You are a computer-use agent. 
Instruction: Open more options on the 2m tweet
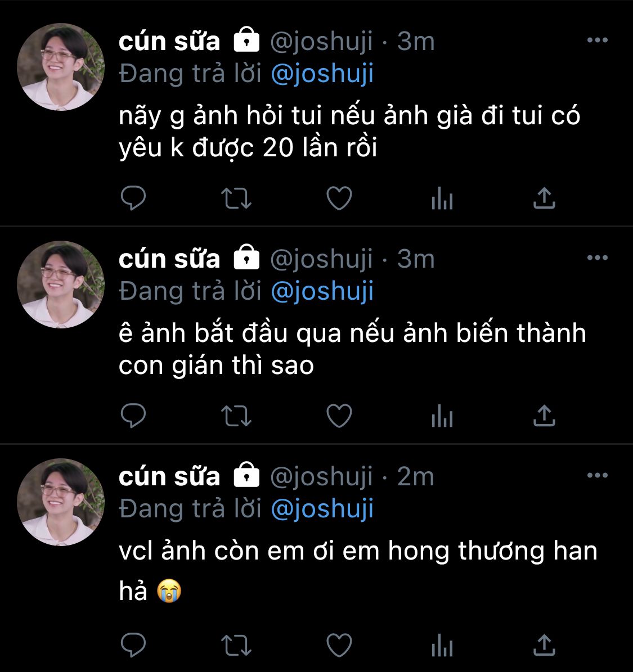[598, 475]
